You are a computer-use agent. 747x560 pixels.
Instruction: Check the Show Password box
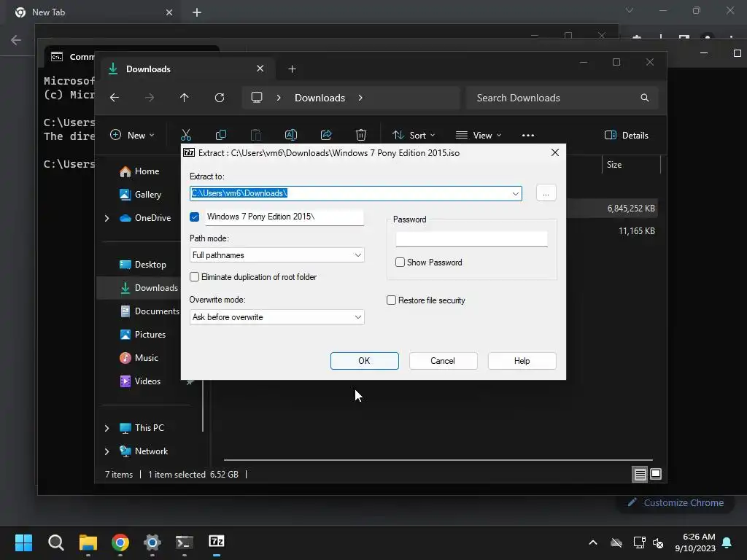400,262
